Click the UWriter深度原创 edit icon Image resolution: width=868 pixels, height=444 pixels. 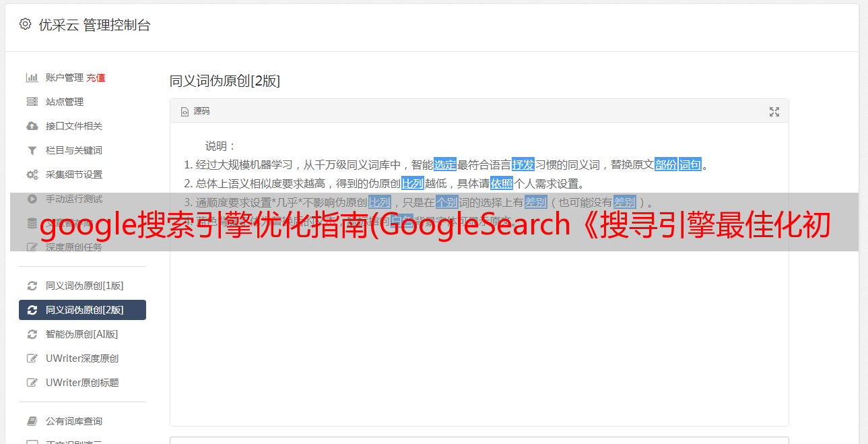32,358
